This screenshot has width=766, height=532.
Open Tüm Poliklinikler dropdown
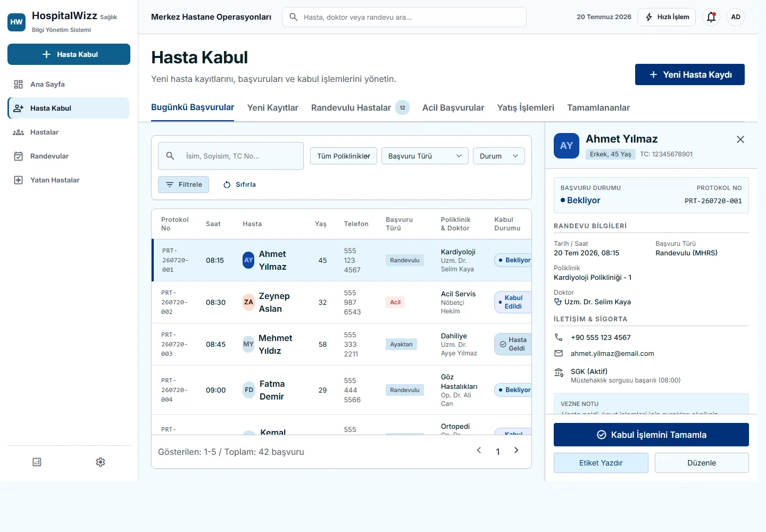point(344,156)
